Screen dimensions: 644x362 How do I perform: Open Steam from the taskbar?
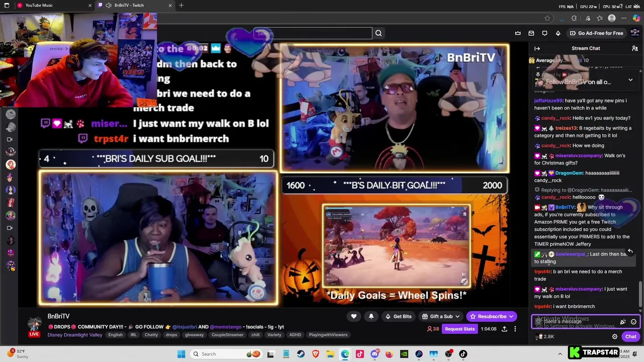click(x=300, y=354)
